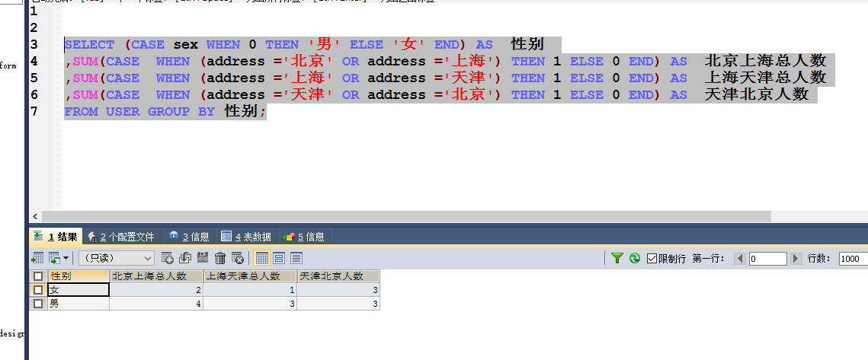The width and height of the screenshot is (868, 360).
Task: Click the duplicate row icon
Action: pos(185,258)
